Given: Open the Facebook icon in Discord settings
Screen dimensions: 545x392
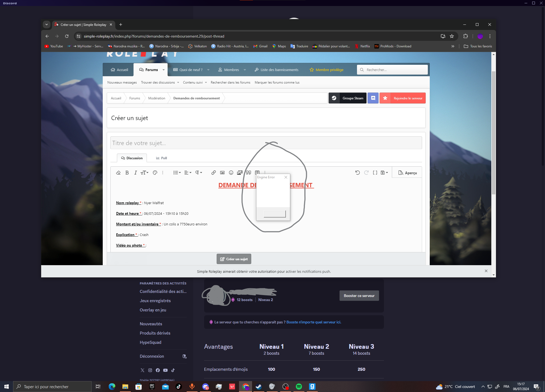Looking at the screenshot, I should 158,370.
